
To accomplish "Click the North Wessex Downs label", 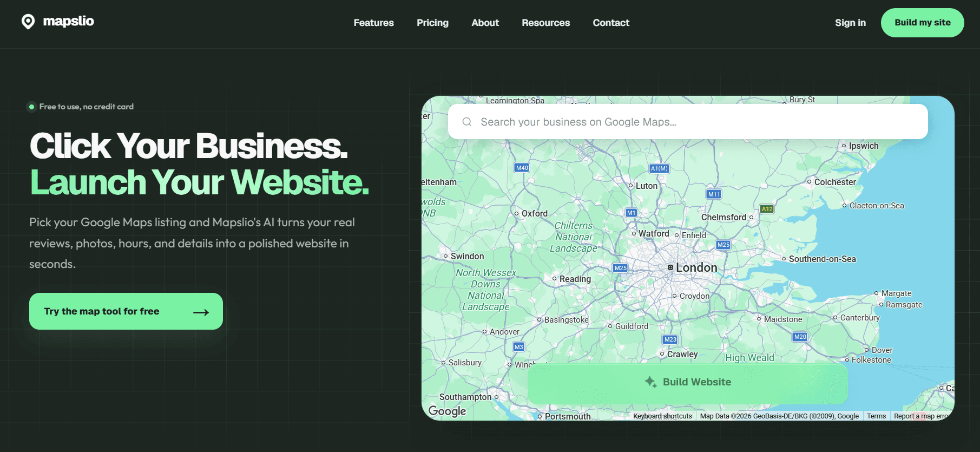I will 486,290.
